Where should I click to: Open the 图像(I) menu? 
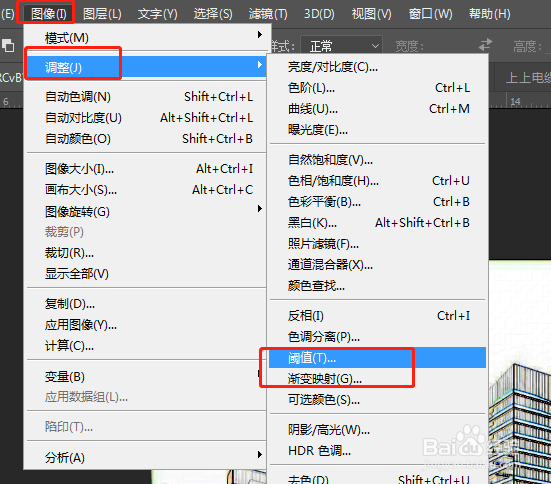point(48,14)
